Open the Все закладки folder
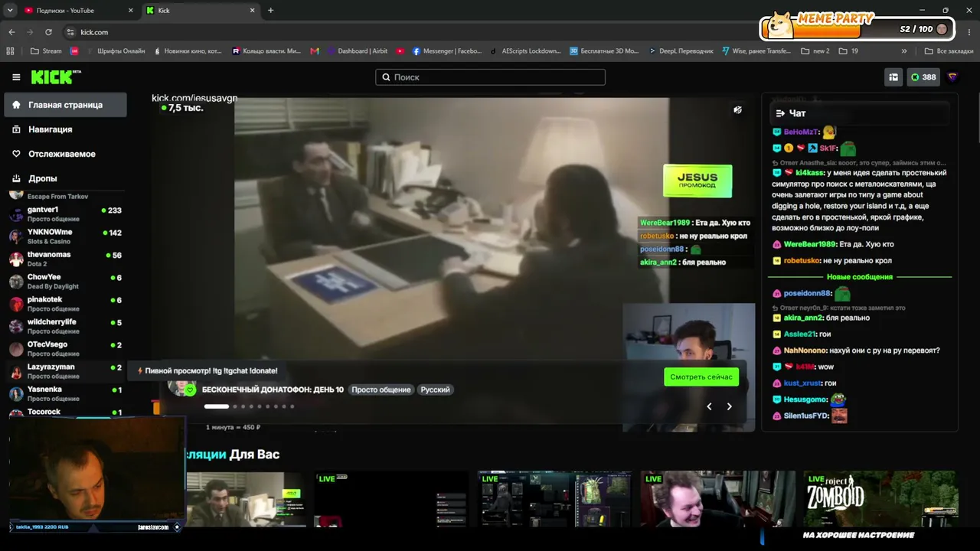 [x=949, y=51]
